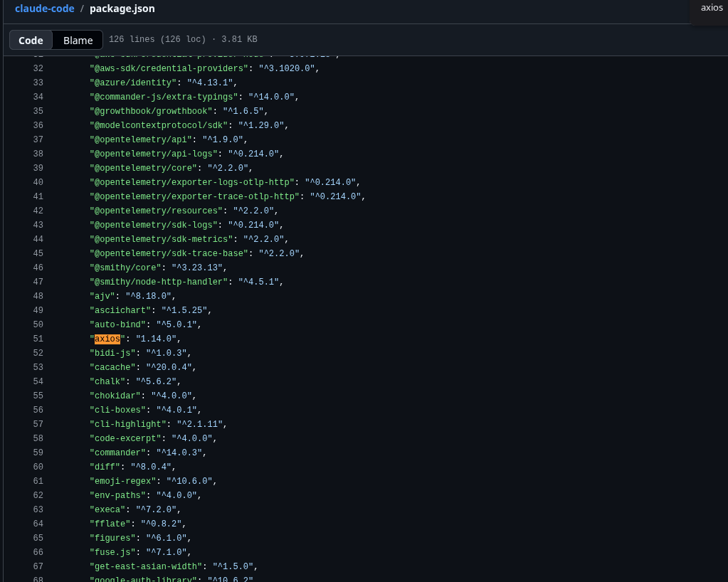Click the "asciichart" dependency key
Image resolution: width=728 pixels, height=582 pixels.
point(120,310)
